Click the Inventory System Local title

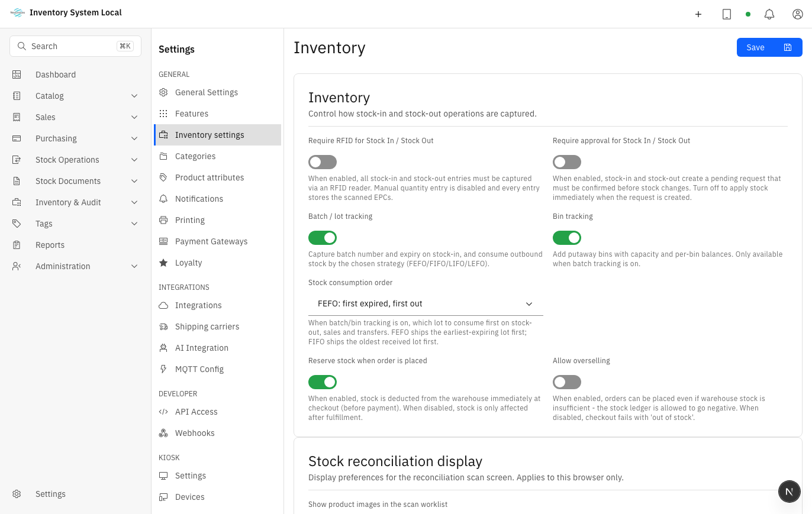click(x=76, y=12)
